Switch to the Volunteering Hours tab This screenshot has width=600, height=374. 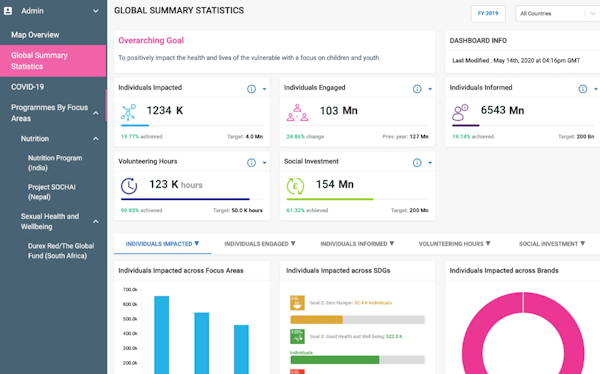tap(454, 244)
